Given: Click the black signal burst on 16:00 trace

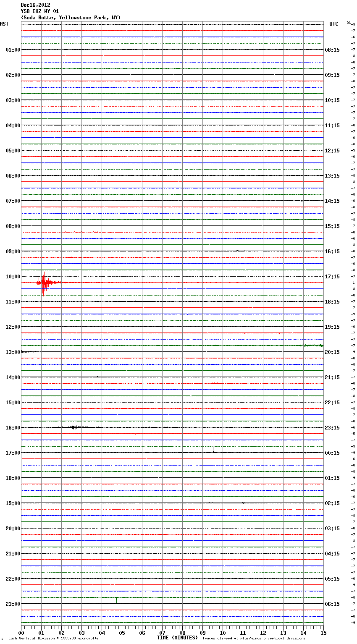Looking at the screenshot, I should [x=75, y=427].
